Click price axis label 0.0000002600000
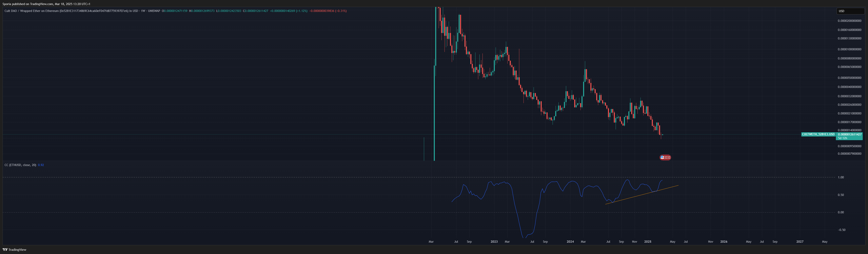This screenshot has height=254, width=868. [x=849, y=105]
